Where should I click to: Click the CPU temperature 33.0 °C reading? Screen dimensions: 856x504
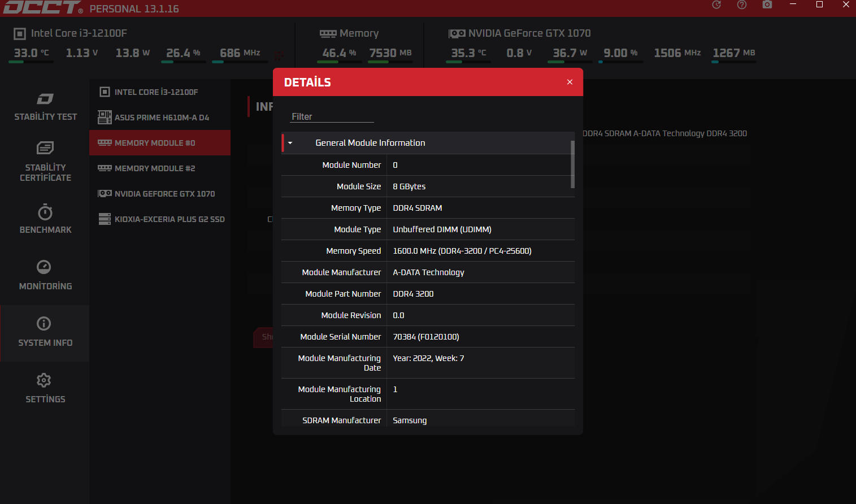coord(31,53)
